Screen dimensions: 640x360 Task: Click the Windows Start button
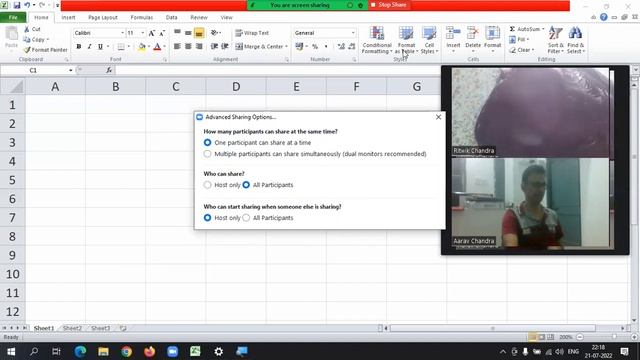pyautogui.click(x=11, y=351)
